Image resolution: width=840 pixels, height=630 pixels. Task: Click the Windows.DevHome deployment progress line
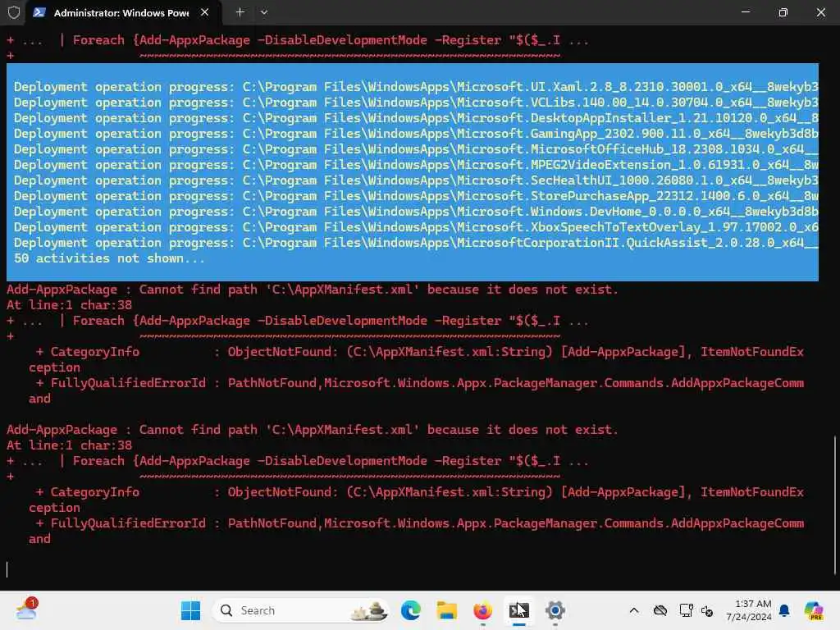coord(416,211)
